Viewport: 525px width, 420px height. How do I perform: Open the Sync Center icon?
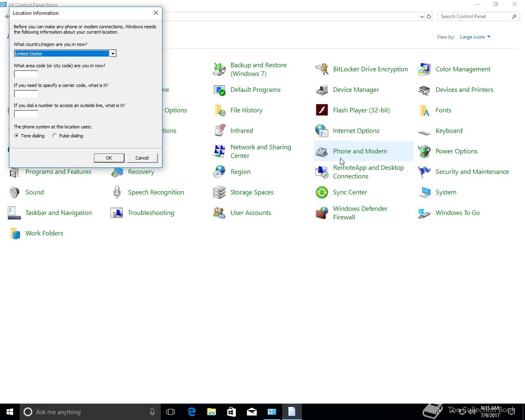point(322,192)
